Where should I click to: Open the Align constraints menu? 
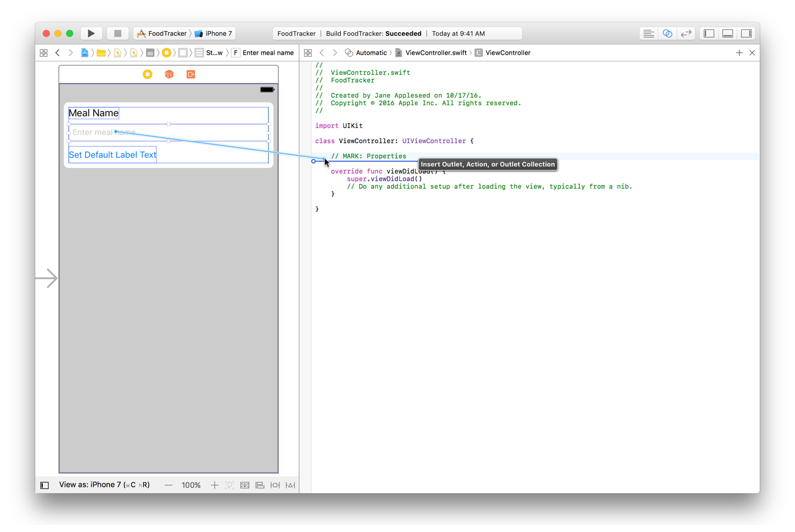[260, 485]
